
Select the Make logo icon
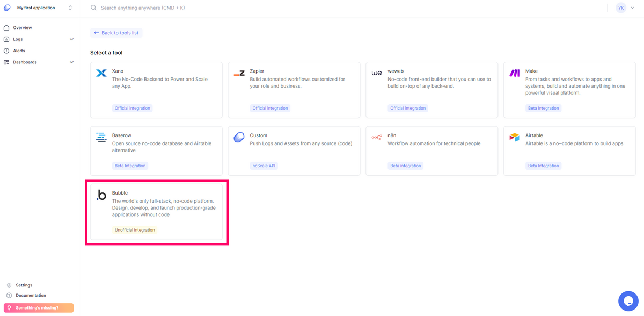515,73
